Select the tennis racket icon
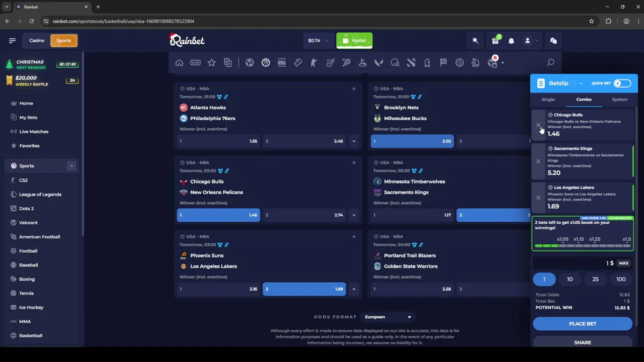Image resolution: width=644 pixels, height=362 pixels. pyautogui.click(x=346, y=63)
